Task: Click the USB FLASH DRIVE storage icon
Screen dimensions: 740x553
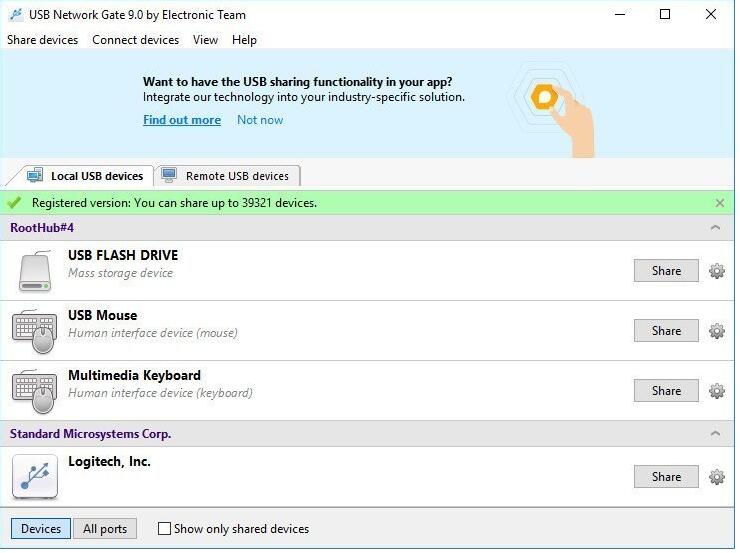Action: click(x=35, y=273)
